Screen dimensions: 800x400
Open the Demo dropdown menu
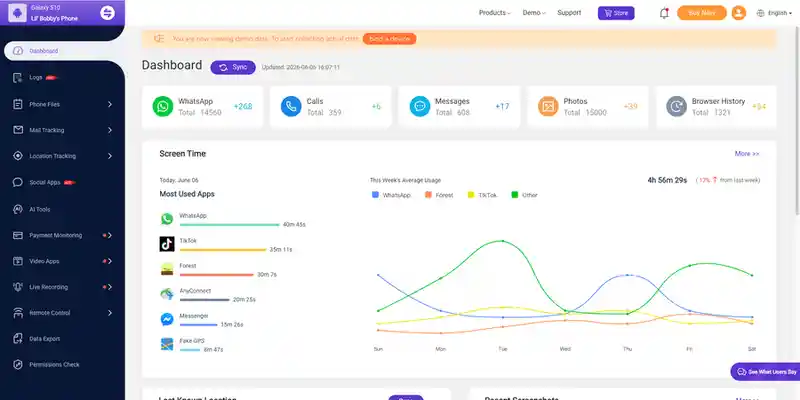(534, 13)
